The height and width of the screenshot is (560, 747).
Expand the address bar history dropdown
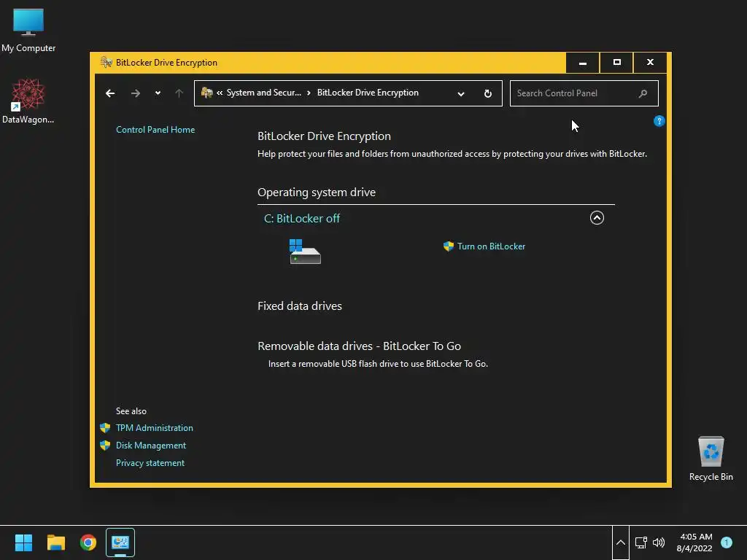pyautogui.click(x=461, y=94)
